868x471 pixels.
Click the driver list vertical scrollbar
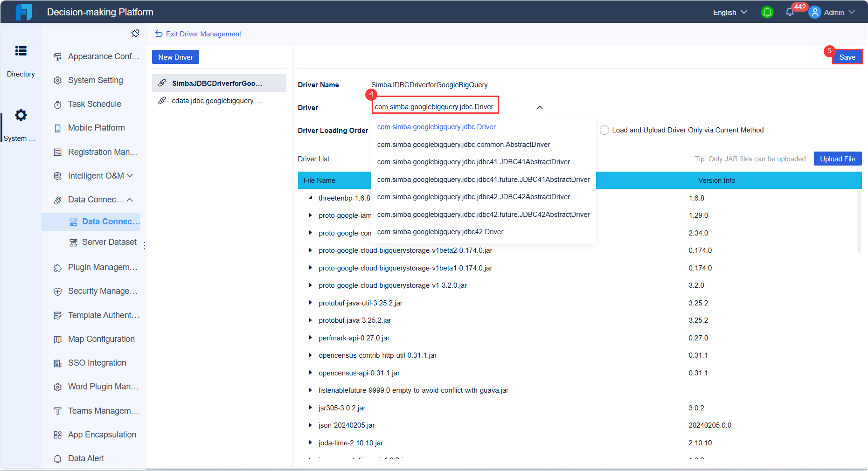(859, 221)
